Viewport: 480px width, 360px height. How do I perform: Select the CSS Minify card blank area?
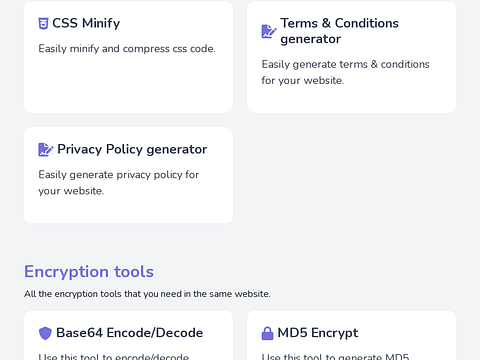tap(128, 85)
